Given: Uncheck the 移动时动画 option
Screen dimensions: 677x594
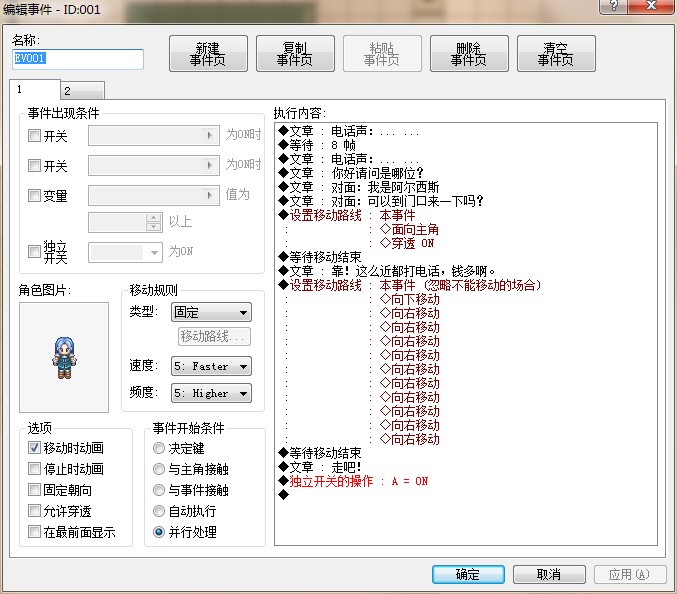Looking at the screenshot, I should pos(34,448).
